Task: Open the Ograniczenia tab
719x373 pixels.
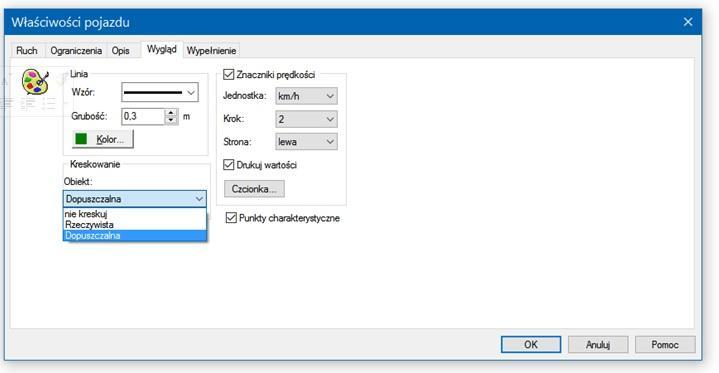Action: click(76, 50)
